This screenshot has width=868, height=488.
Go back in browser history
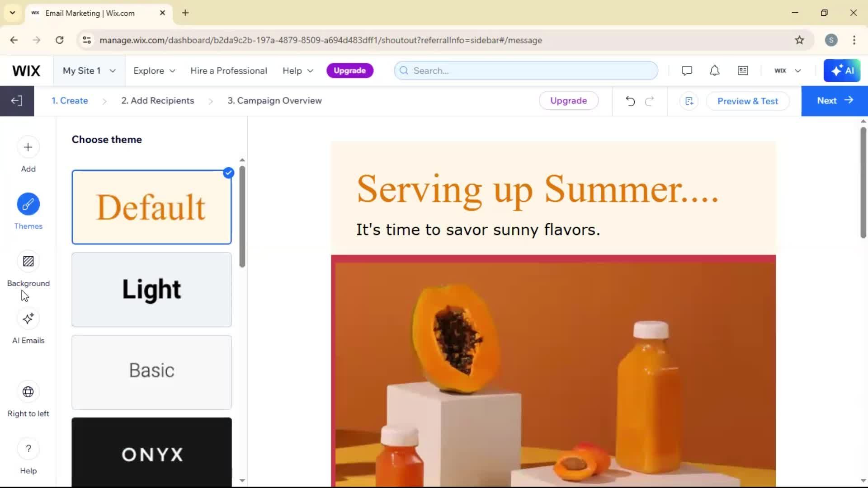[14, 40]
